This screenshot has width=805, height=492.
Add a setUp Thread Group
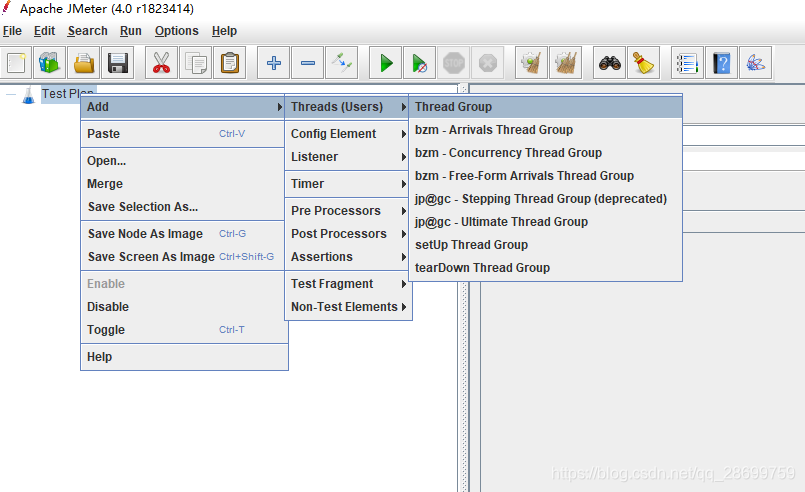pyautogui.click(x=546, y=245)
